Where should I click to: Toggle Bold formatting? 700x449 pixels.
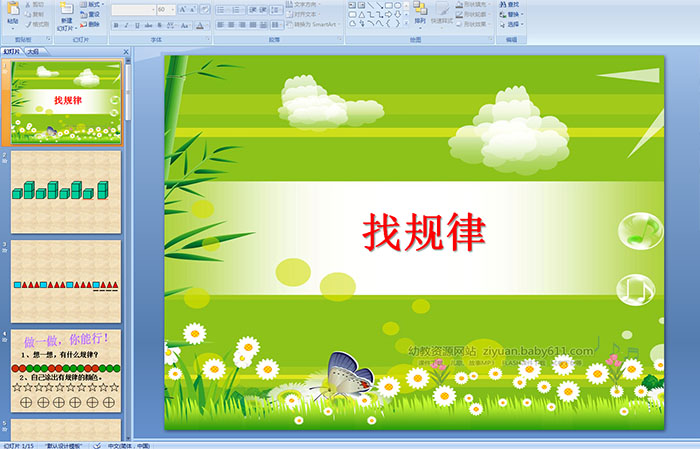tap(116, 25)
